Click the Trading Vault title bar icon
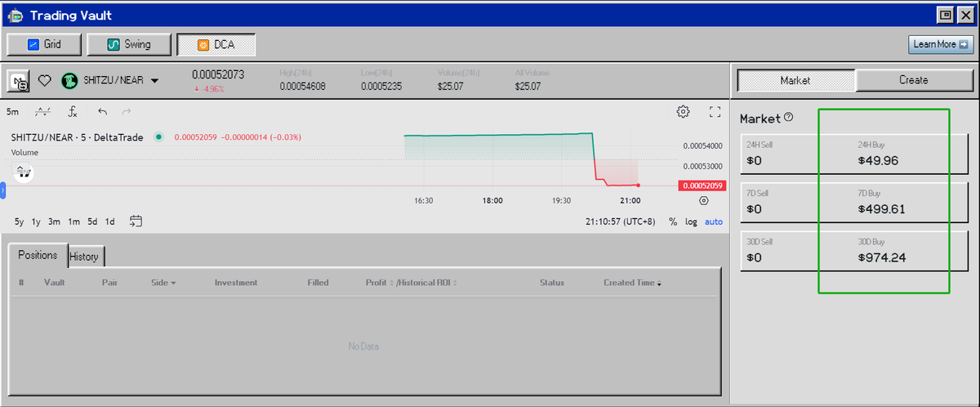Screen dimensions: 980x407 pyautogui.click(x=15, y=15)
